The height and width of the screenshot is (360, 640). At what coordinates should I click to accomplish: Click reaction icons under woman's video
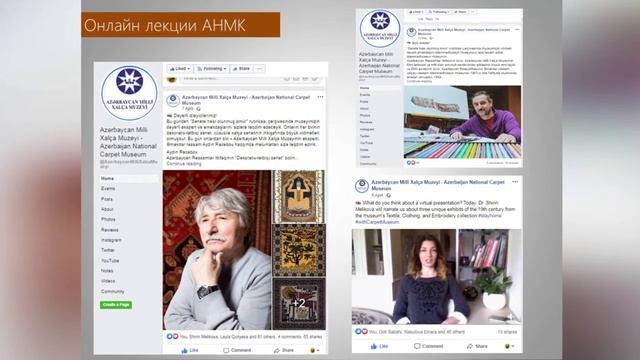pyautogui.click(x=361, y=331)
